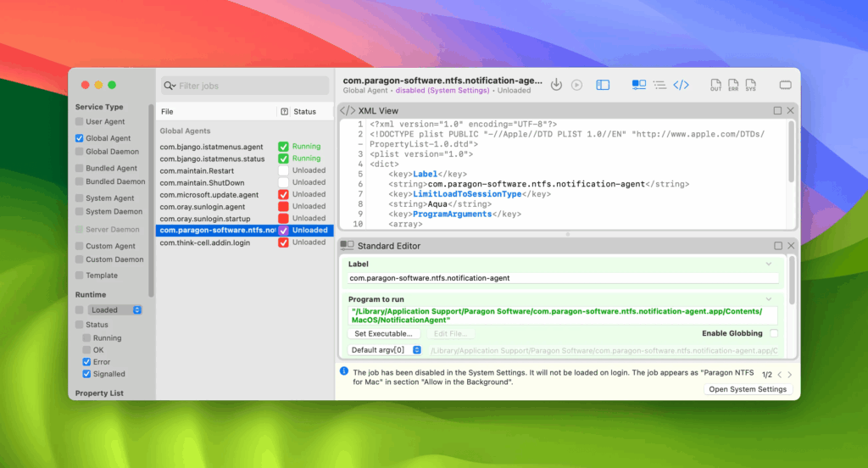The height and width of the screenshot is (468, 868).
Task: Open the Default argv[0] dropdown
Action: coord(386,350)
